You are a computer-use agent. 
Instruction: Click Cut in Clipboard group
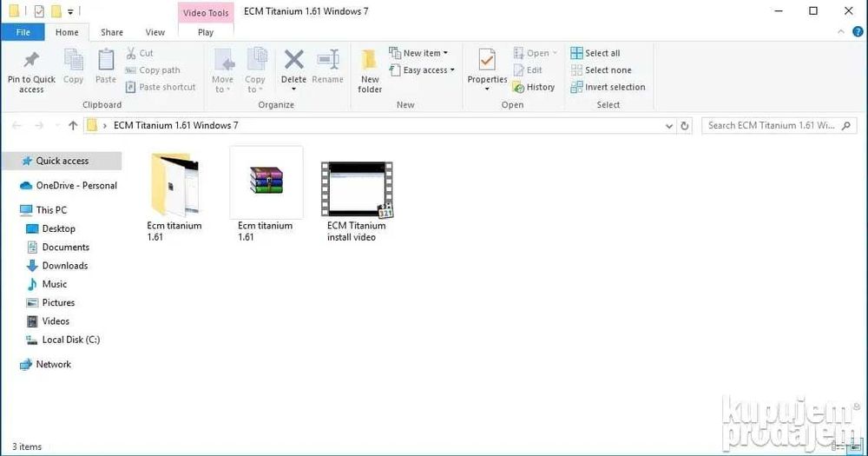click(140, 53)
